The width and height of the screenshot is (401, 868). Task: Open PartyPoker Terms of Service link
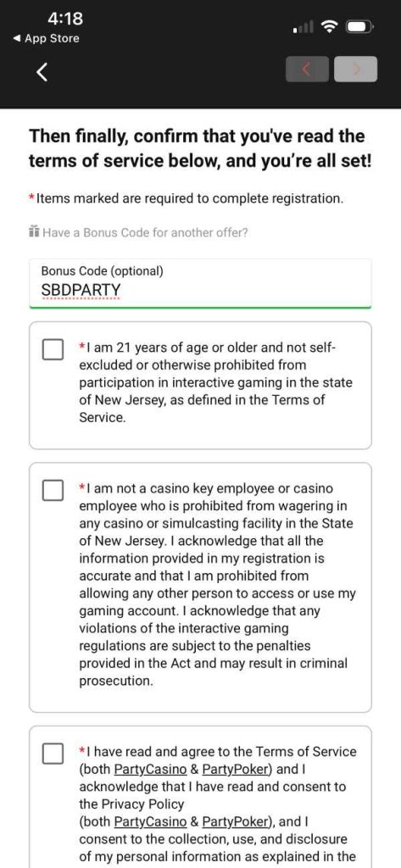point(237,769)
